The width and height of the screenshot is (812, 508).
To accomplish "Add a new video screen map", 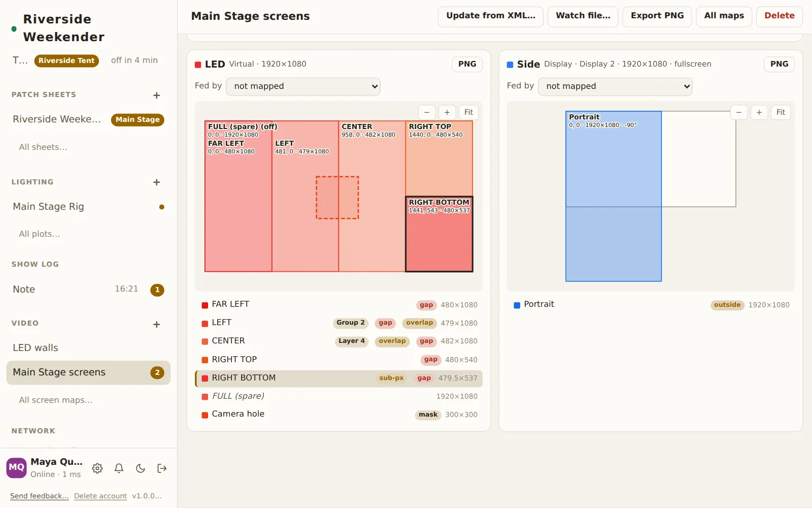I will coord(156,324).
